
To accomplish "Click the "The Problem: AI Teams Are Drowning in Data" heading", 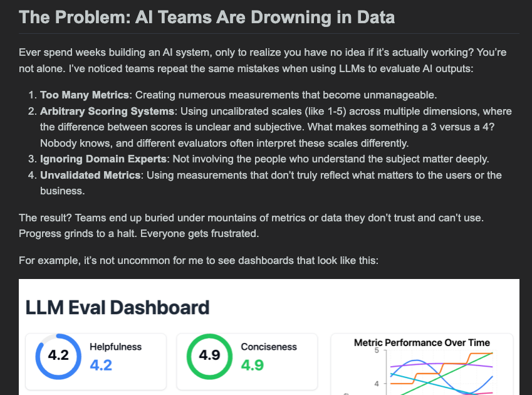I will 207,16.
